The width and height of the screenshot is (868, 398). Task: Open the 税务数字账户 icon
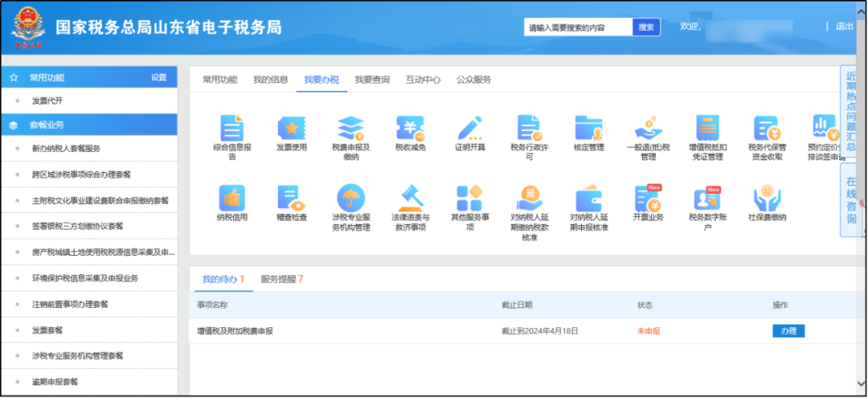tap(707, 198)
